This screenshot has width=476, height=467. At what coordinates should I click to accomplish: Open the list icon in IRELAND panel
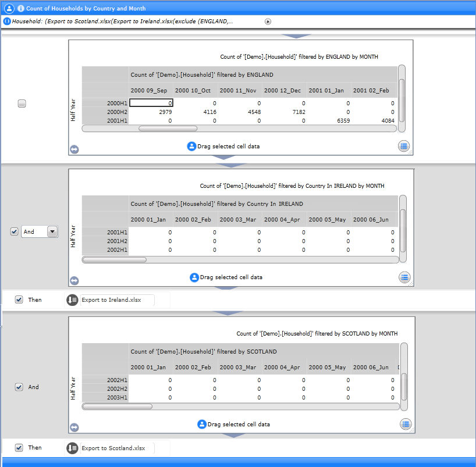click(x=404, y=277)
